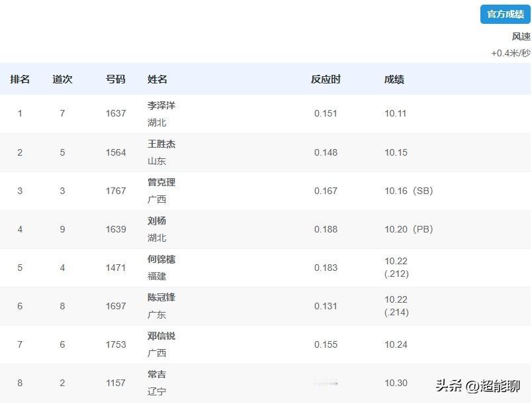Image resolution: width=532 pixels, height=404 pixels.
Task: Click bib number 1697
Action: click(x=116, y=306)
